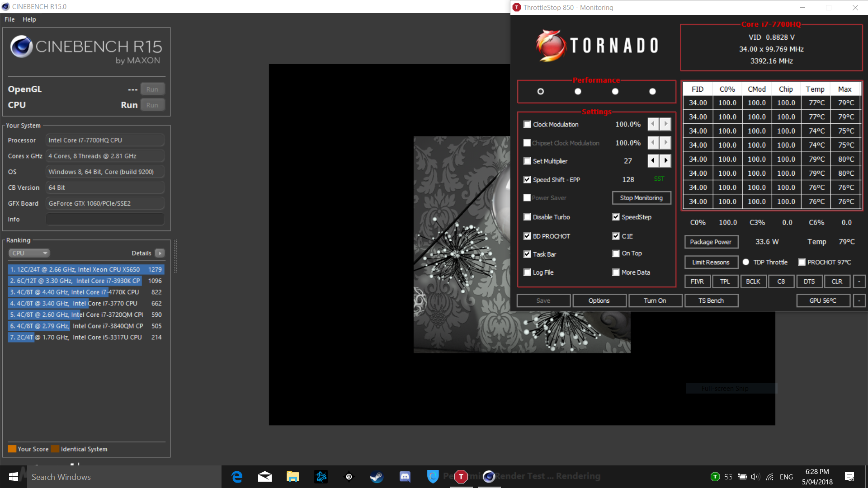Open Cinebench Help menu
868x488 pixels.
click(29, 19)
